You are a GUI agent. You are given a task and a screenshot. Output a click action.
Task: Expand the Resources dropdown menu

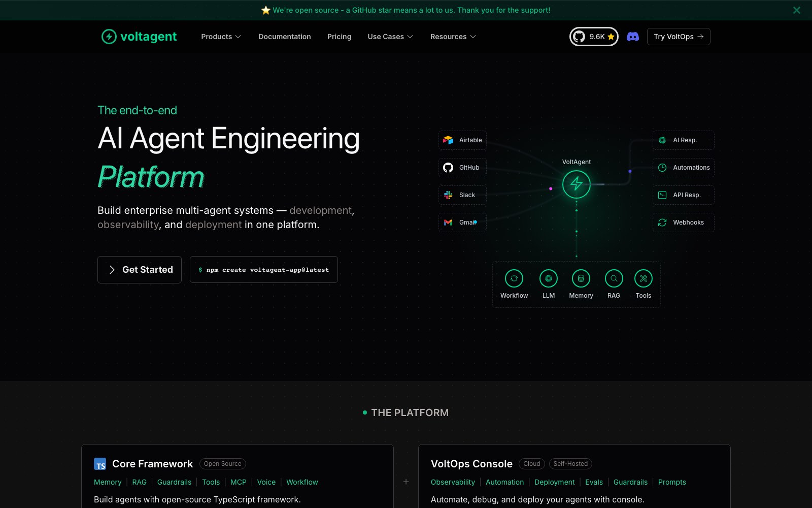453,37
